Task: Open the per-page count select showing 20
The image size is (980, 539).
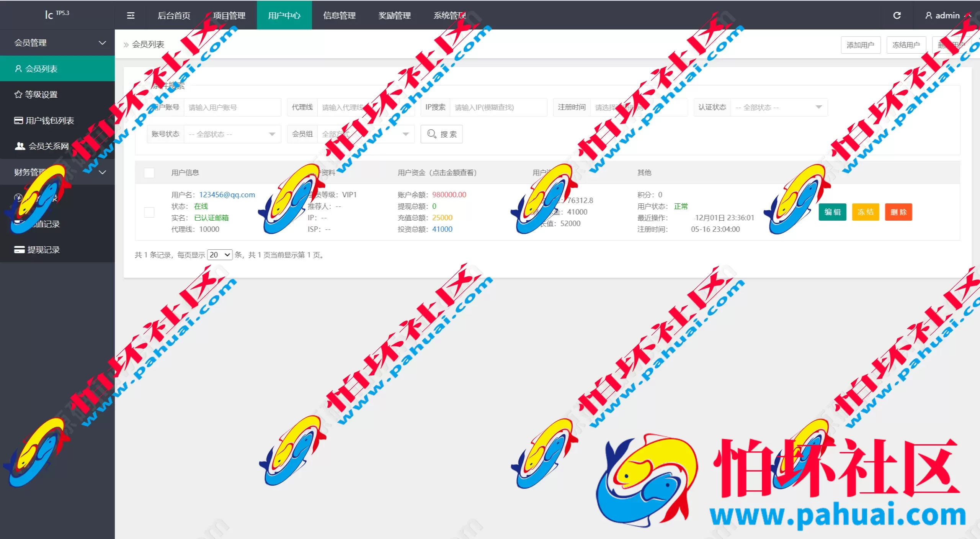Action: pos(220,255)
